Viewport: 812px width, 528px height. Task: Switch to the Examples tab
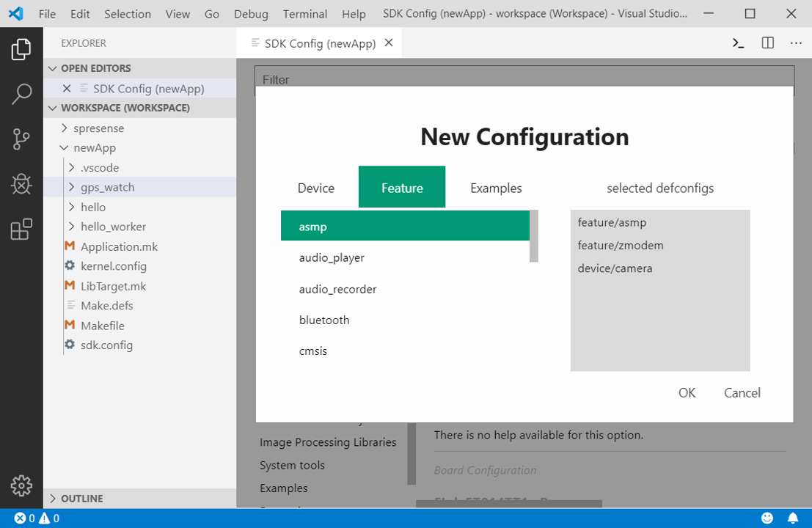click(x=496, y=188)
